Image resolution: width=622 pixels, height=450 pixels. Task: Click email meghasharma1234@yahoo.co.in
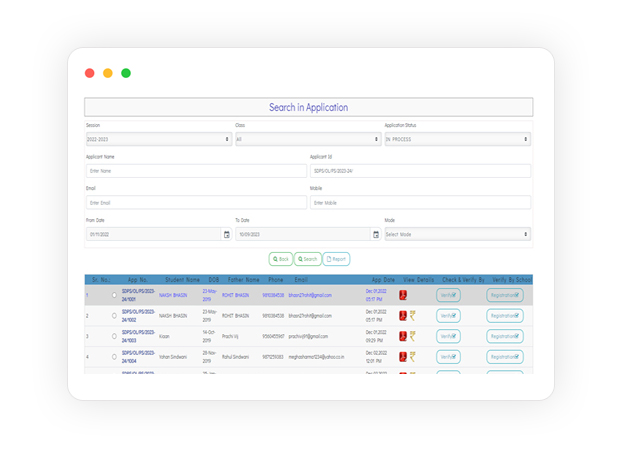pos(316,357)
